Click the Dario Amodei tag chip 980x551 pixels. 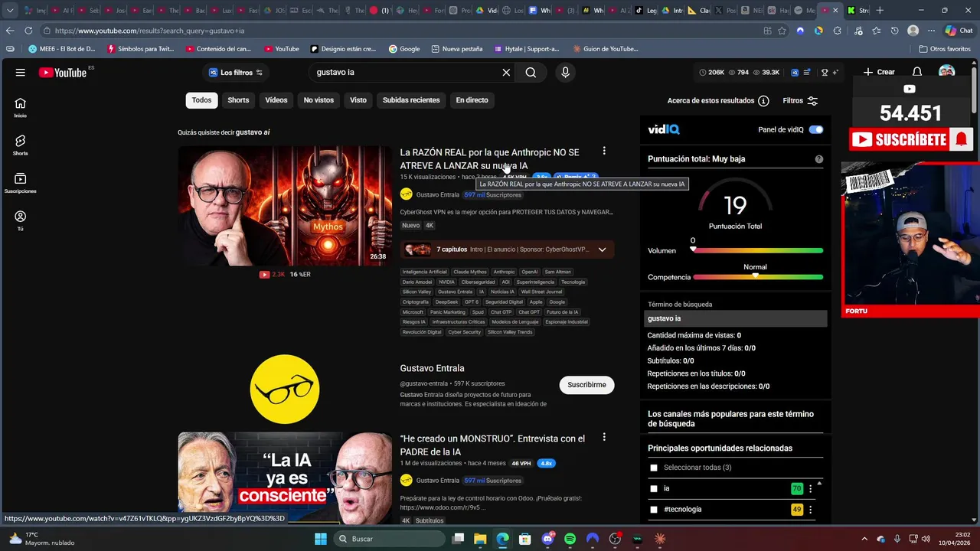pos(417,282)
